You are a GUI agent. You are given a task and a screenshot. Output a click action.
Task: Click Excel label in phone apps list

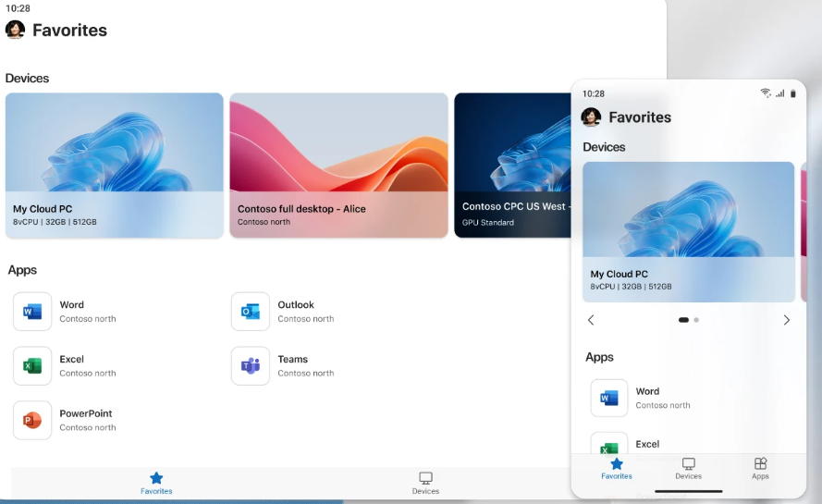647,444
